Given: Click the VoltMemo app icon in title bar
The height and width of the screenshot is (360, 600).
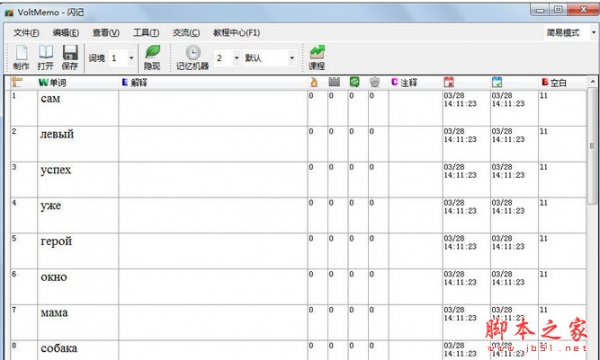Looking at the screenshot, I should [x=9, y=13].
